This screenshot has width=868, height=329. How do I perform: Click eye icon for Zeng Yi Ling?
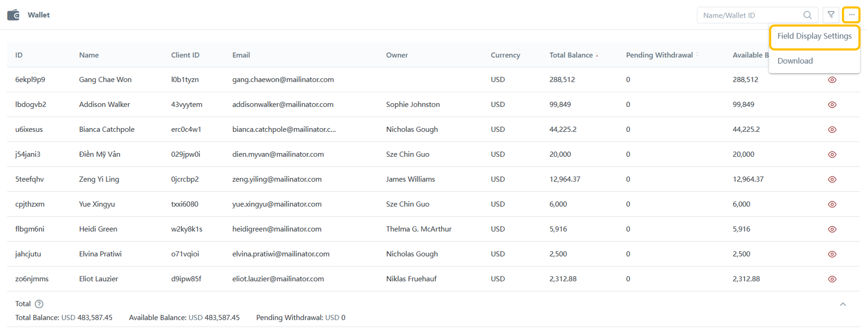tap(832, 180)
